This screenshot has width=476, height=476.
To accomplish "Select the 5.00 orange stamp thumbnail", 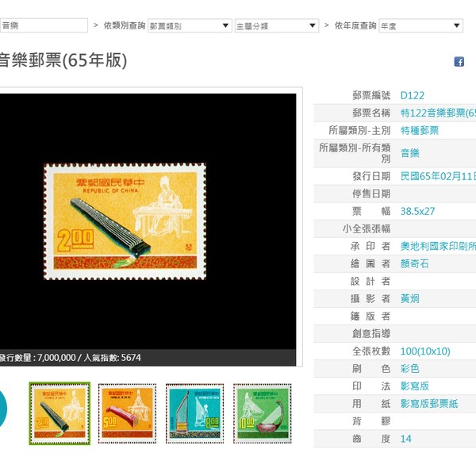I will tap(127, 413).
